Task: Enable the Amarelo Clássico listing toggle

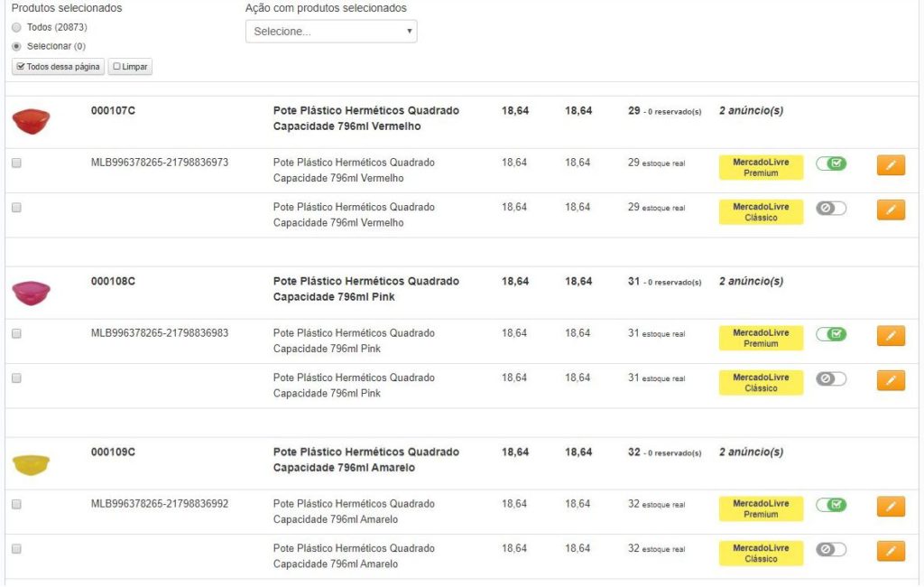Action: click(x=831, y=549)
